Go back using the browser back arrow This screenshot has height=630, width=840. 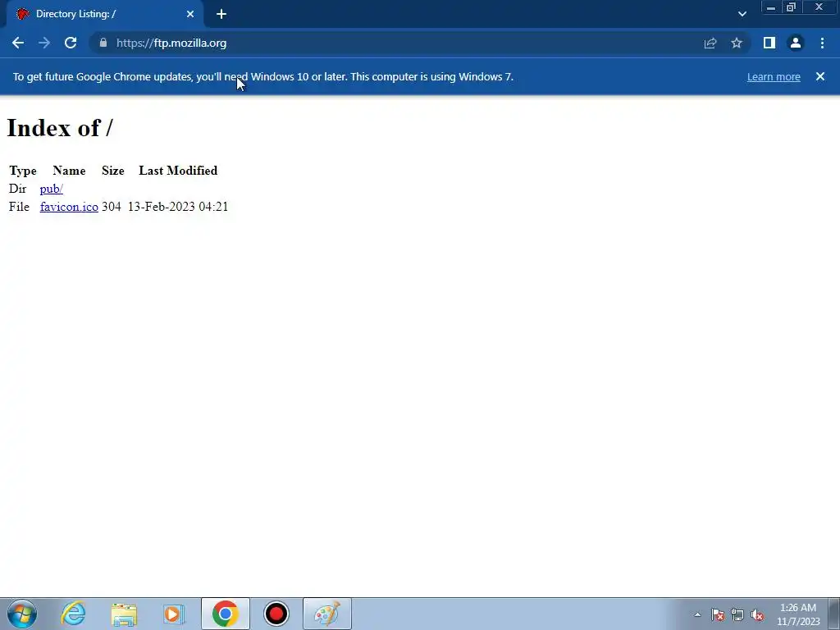pyautogui.click(x=18, y=43)
